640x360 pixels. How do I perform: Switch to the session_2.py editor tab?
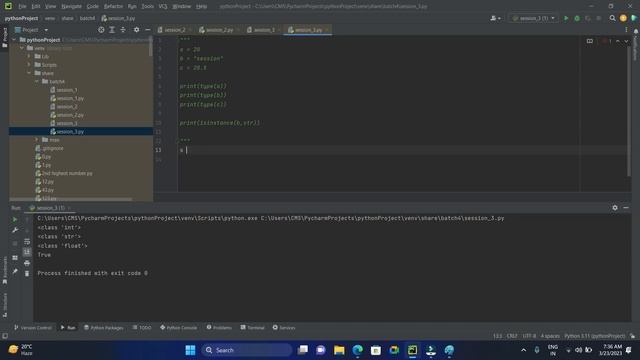click(x=219, y=30)
